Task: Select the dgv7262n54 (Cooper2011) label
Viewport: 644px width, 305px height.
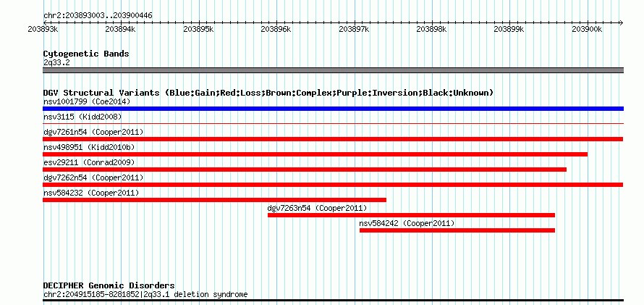Action: 93,177
